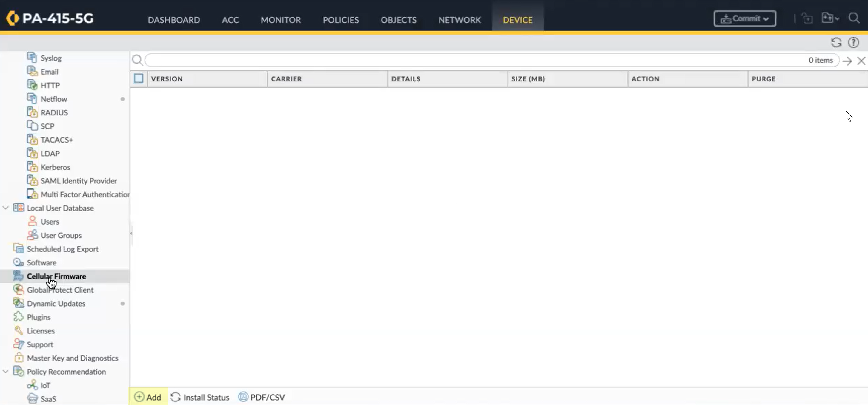Click the clear filter X icon
The height and width of the screenshot is (405, 868).
click(x=861, y=61)
